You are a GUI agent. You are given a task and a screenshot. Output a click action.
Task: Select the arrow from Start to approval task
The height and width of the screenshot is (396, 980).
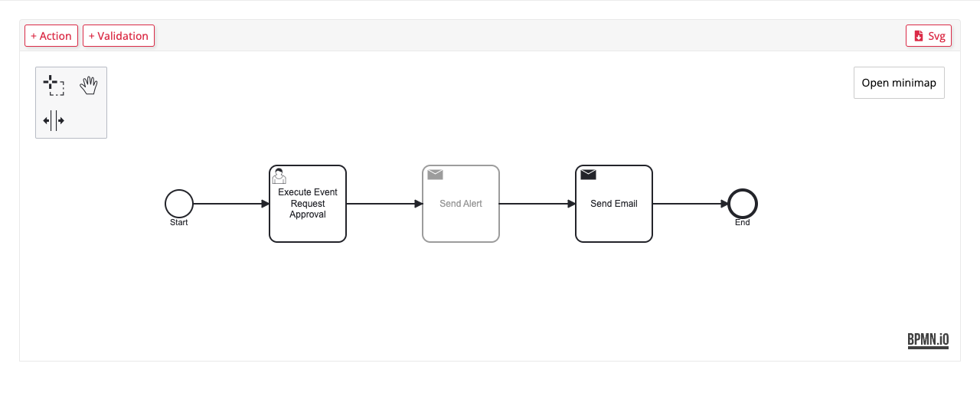pyautogui.click(x=230, y=204)
